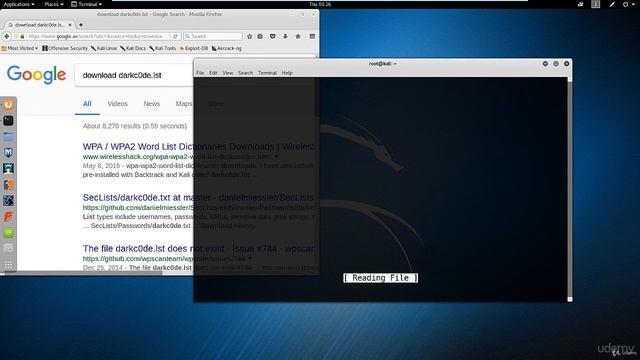Viewport: 640px width, 360px height.
Task: Expand Most Visited bookmarks folder
Action: point(20,48)
